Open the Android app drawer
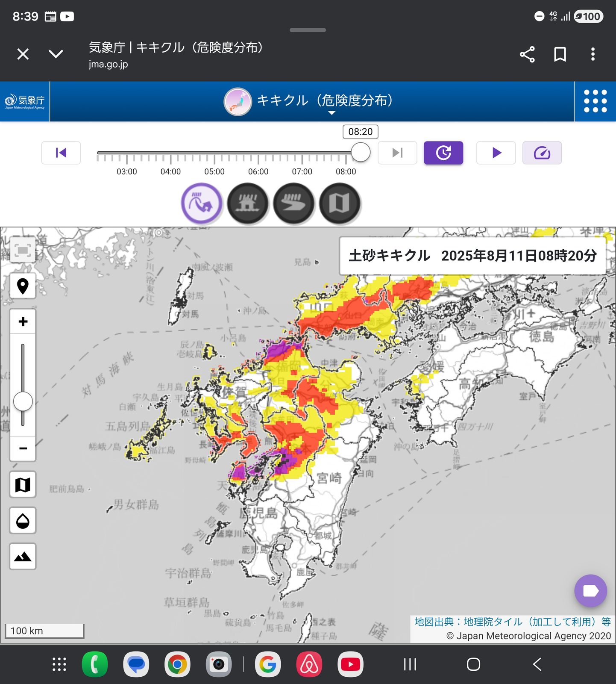Viewport: 616px width, 684px height. pyautogui.click(x=59, y=664)
